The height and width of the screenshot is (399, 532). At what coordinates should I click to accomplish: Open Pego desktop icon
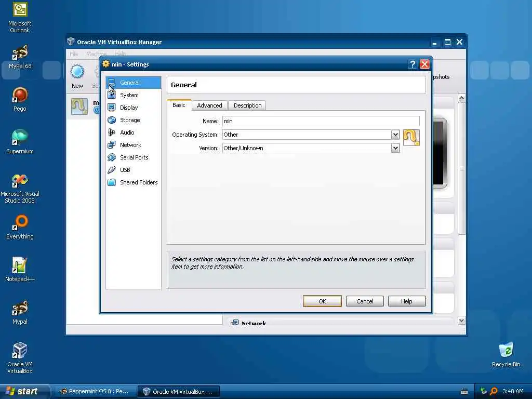[20, 99]
